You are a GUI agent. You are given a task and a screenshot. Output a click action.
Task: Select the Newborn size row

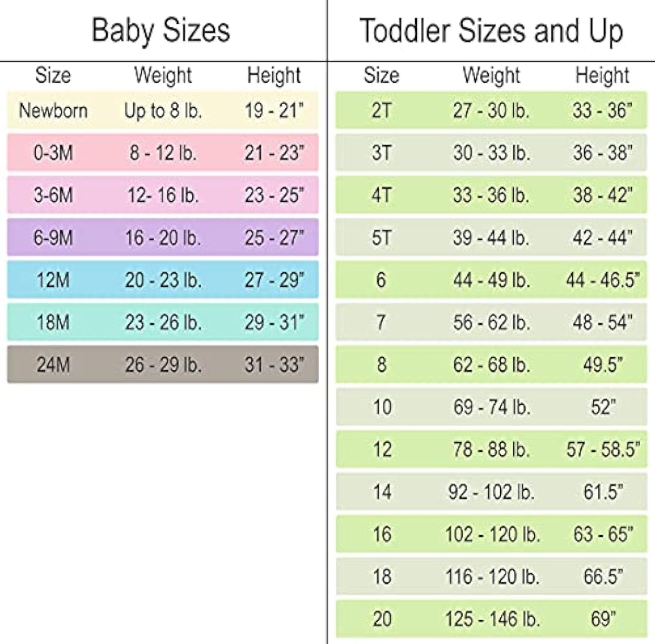tap(163, 111)
